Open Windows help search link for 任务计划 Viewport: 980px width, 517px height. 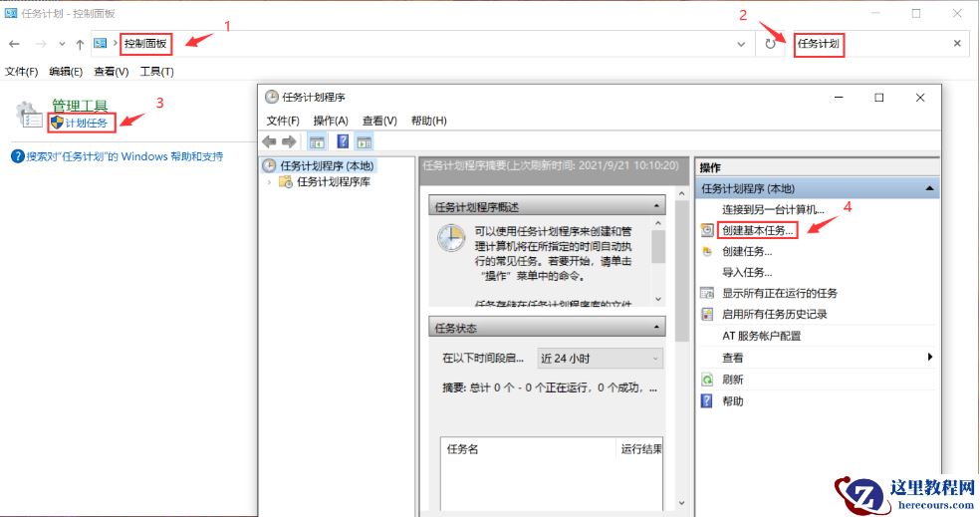point(124,156)
